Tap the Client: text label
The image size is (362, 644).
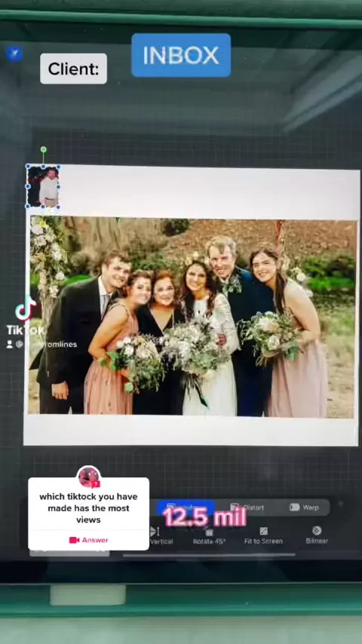pyautogui.click(x=74, y=69)
